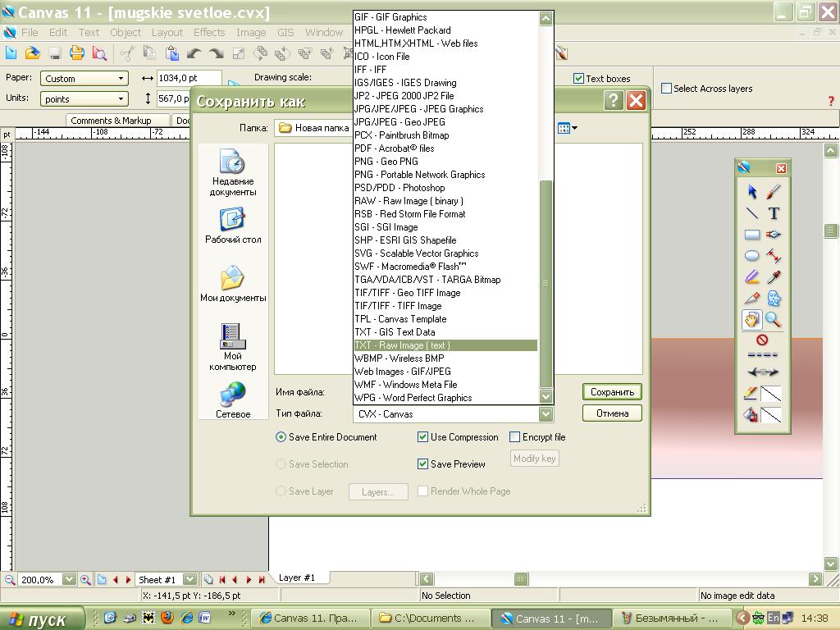
Task: Select the Dimensioning tool
Action: coord(774,256)
